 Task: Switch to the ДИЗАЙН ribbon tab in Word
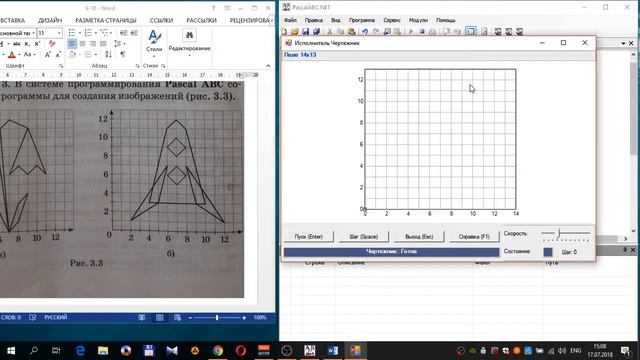pyautogui.click(x=50, y=20)
